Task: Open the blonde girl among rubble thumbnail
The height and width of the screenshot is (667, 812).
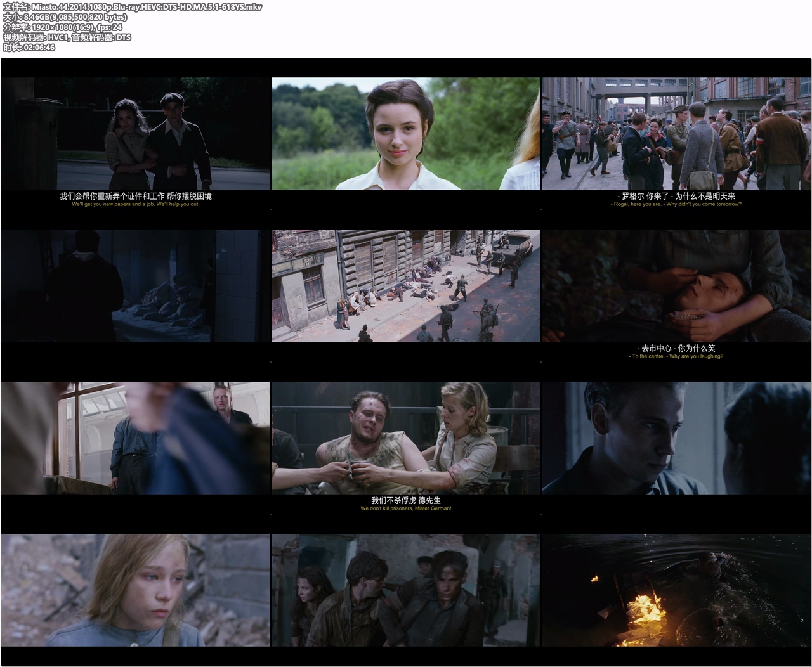Action: [135, 590]
